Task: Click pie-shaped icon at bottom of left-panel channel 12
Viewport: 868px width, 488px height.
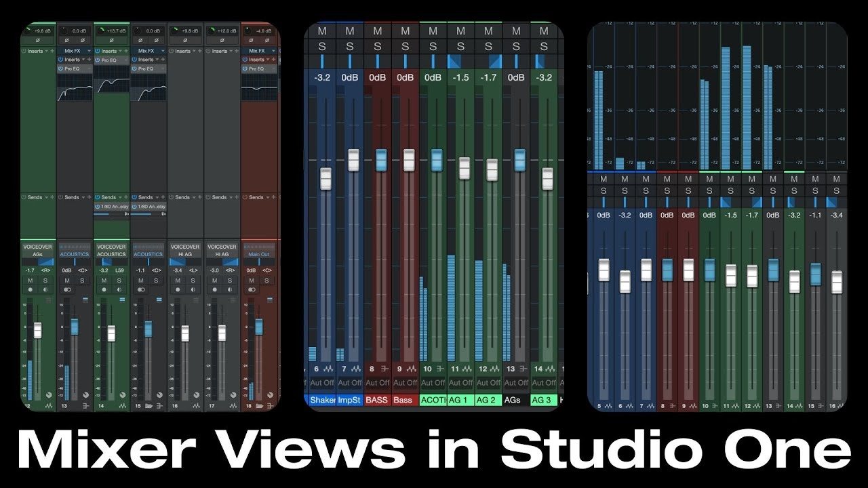Action: [x=49, y=394]
